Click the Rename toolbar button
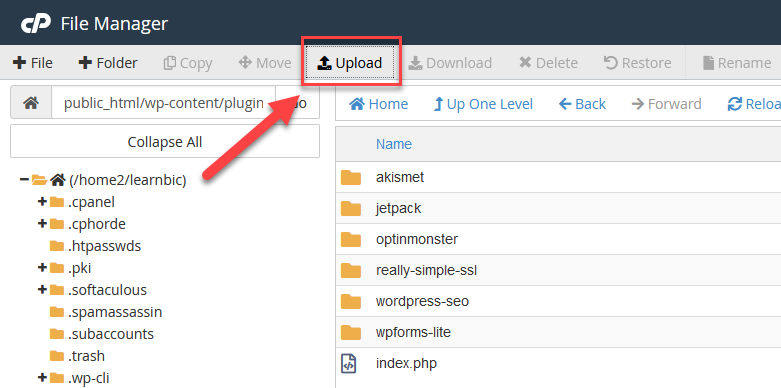 737,63
